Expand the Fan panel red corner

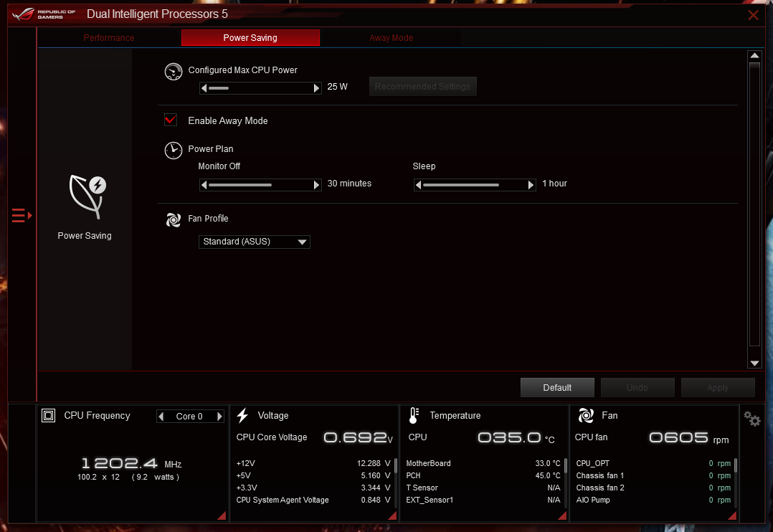click(x=732, y=516)
